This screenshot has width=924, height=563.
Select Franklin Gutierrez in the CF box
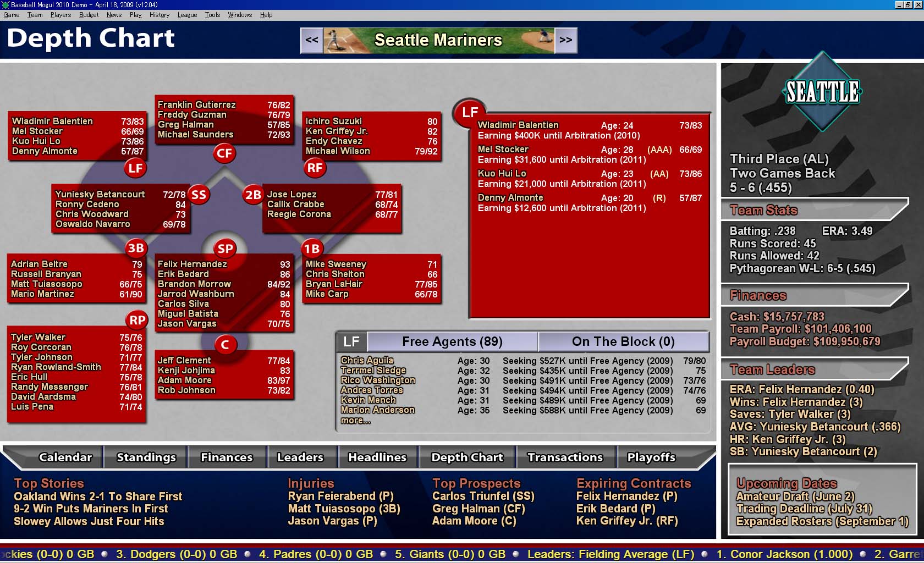coord(196,104)
